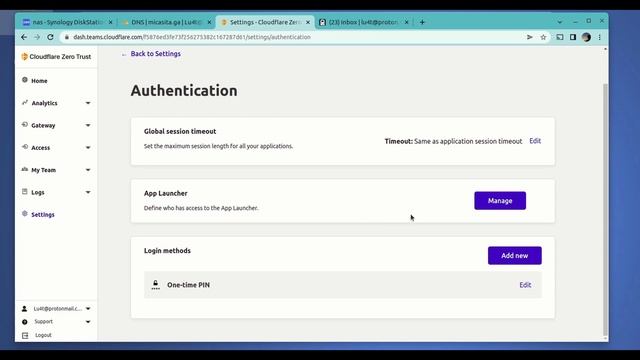Edit the One-time PIN login method
640x360 pixels.
(x=525, y=285)
